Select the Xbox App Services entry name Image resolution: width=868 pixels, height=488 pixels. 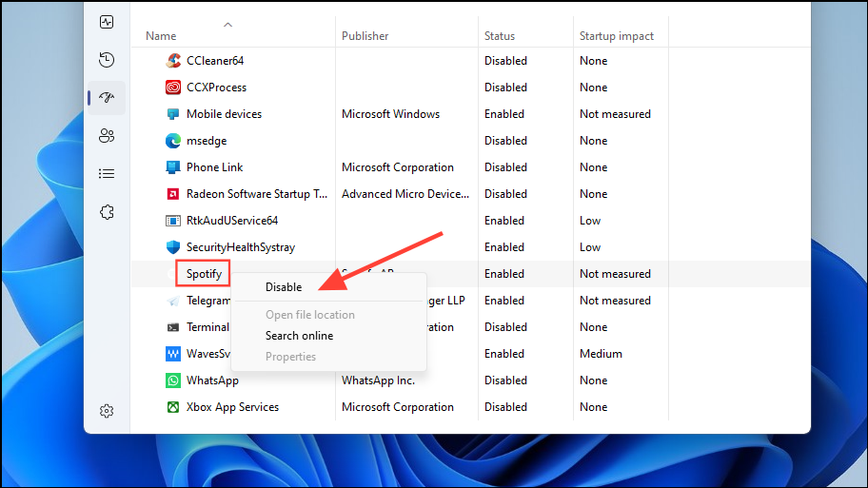[232, 407]
